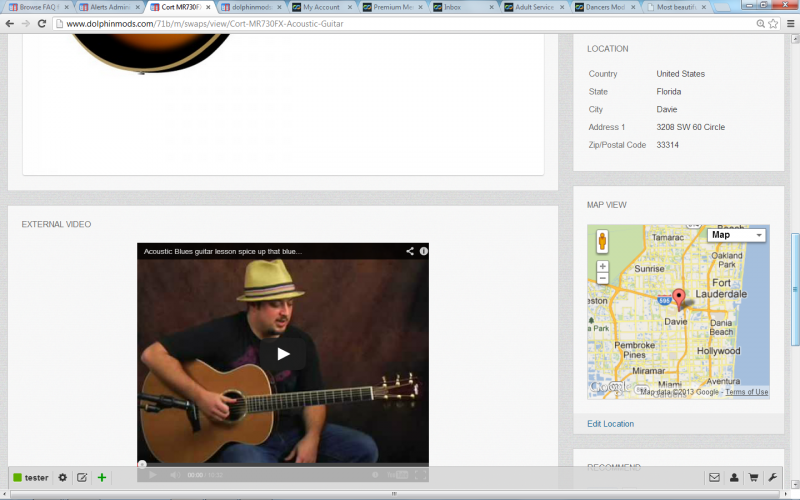Click the LOCATION heading

[x=607, y=49]
